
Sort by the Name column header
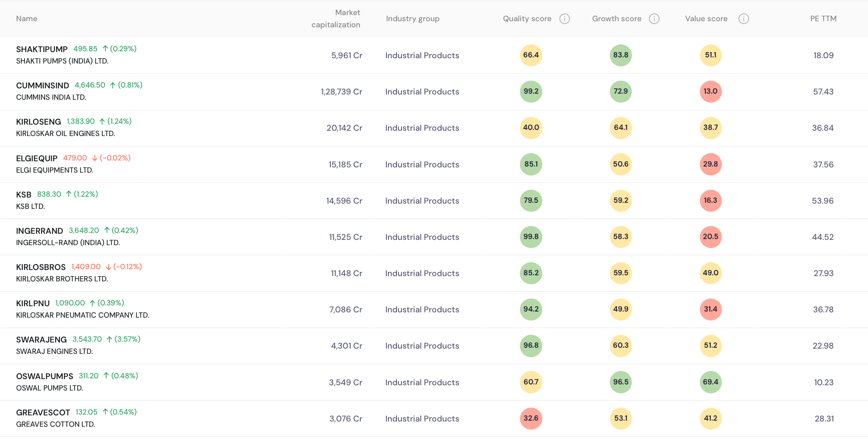tap(26, 19)
